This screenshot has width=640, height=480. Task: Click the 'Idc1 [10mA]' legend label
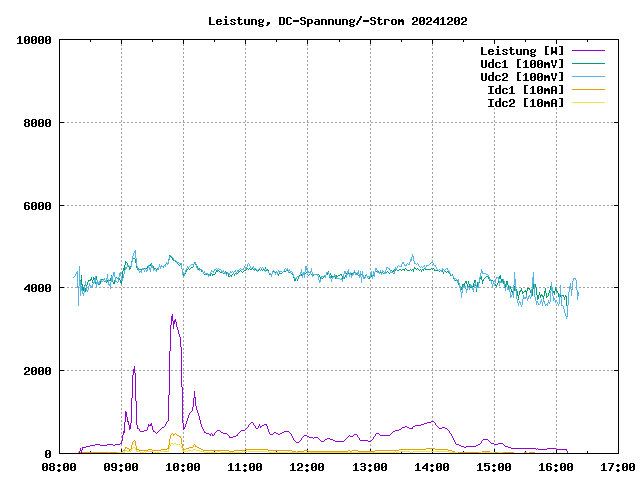[524, 90]
